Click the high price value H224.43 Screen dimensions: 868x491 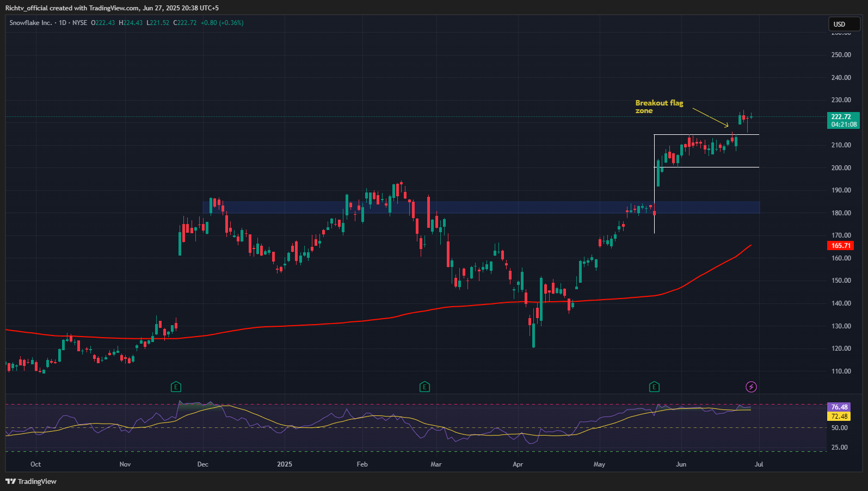[131, 23]
